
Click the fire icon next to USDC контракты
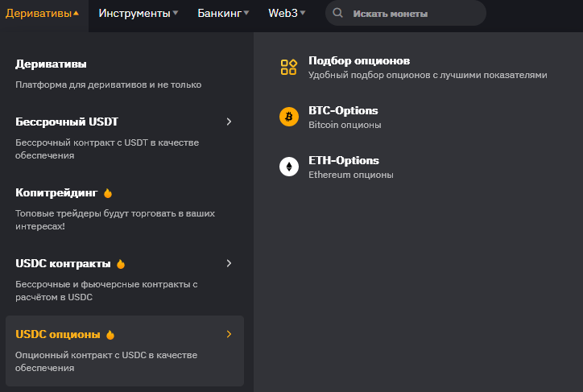coord(121,264)
